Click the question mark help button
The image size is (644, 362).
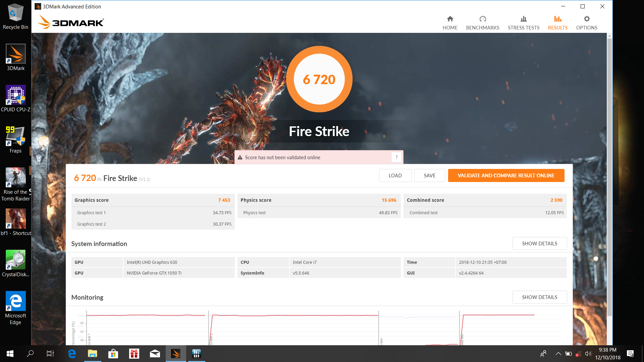(x=396, y=157)
